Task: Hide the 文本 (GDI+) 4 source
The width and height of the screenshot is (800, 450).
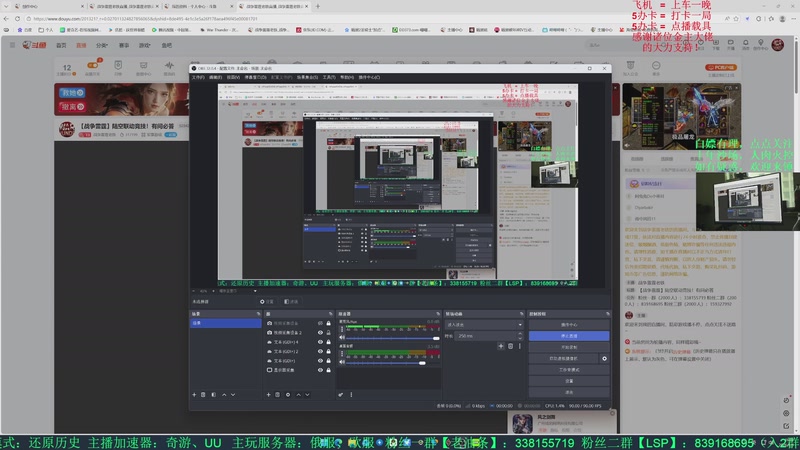Action: point(320,342)
